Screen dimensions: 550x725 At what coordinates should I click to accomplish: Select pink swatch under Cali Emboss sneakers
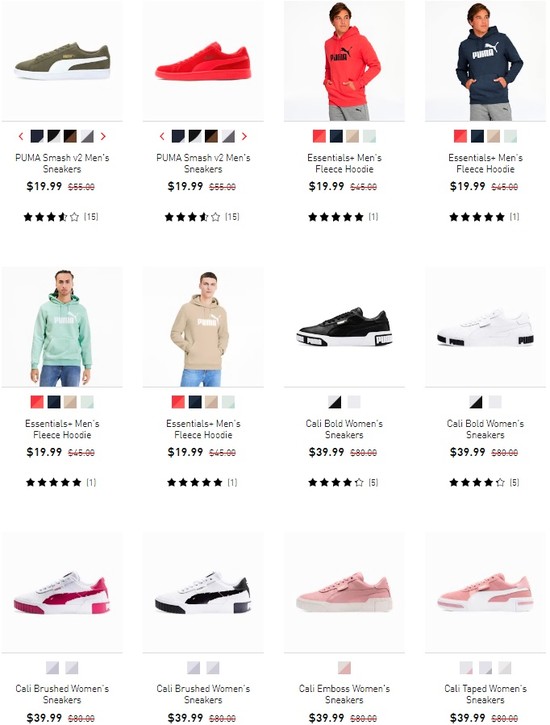pyautogui.click(x=344, y=668)
